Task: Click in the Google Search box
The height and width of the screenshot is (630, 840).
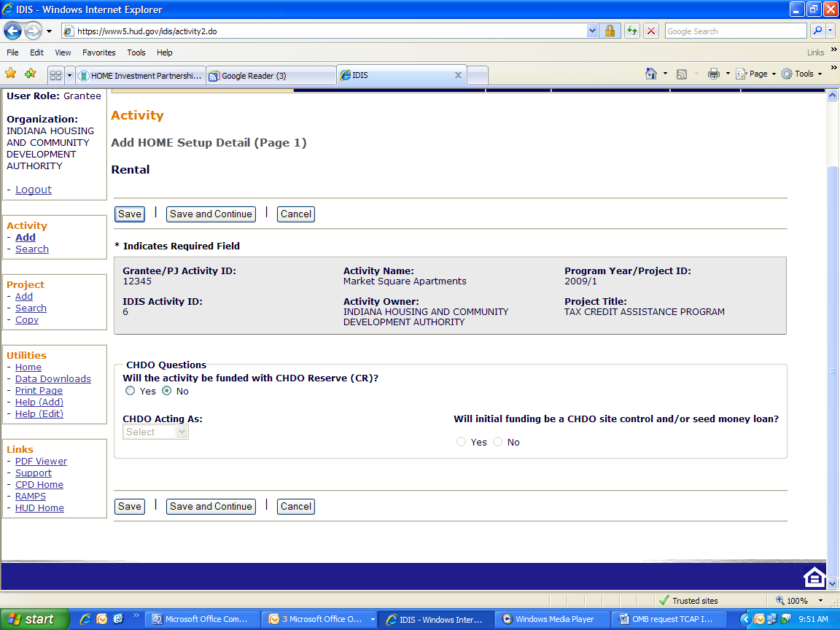Action: coord(734,31)
